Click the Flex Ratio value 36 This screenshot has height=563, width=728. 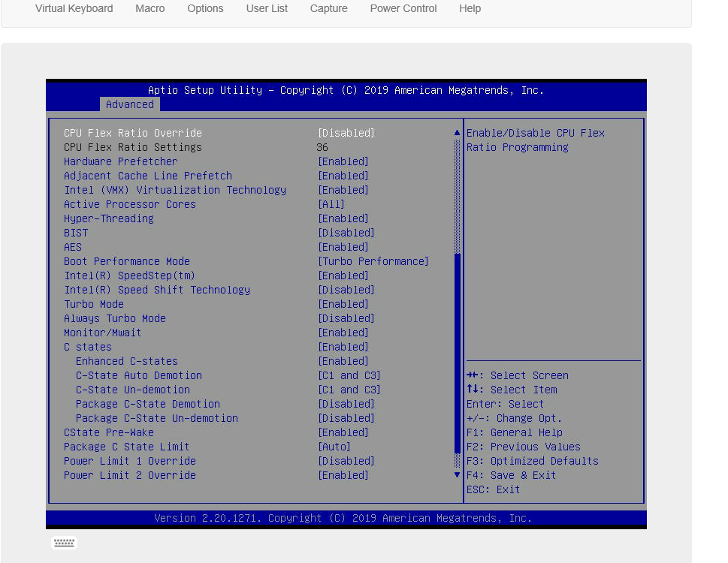coord(322,147)
